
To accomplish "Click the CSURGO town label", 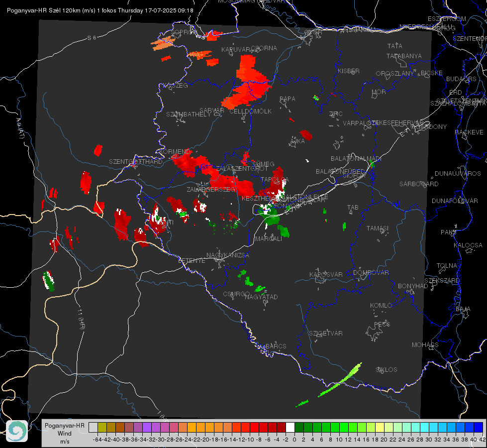I will click(x=237, y=294).
